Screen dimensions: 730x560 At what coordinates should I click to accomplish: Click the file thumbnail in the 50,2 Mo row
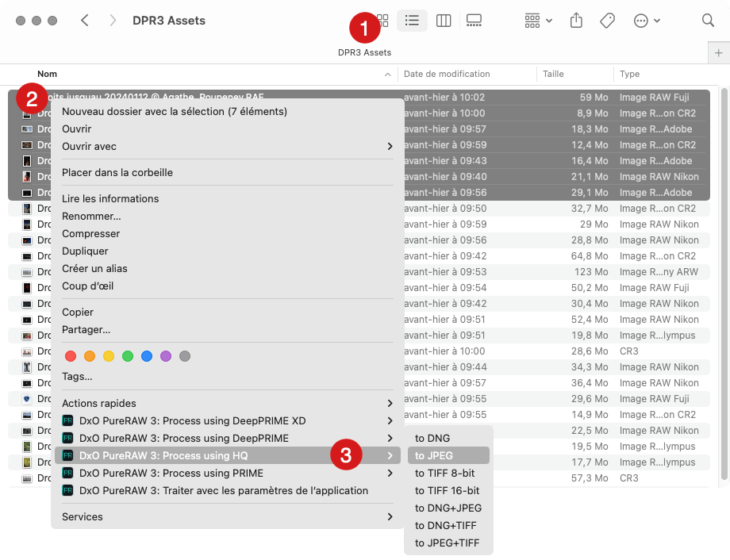coord(28,288)
